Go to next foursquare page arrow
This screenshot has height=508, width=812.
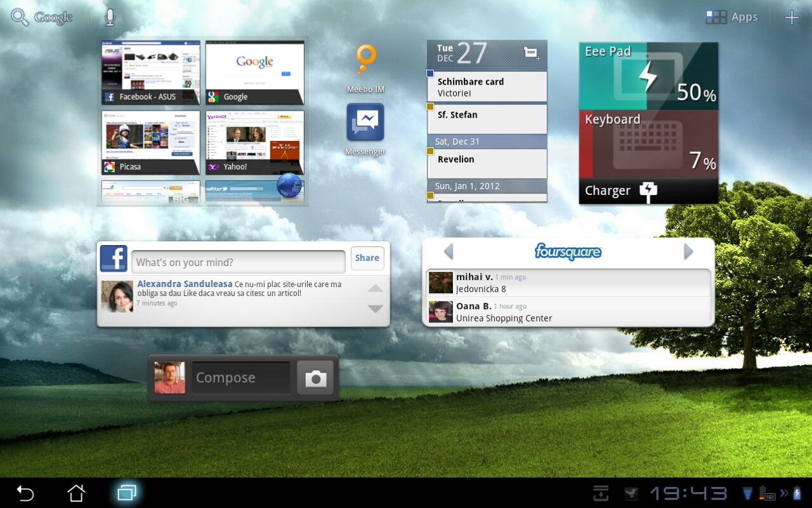[688, 252]
